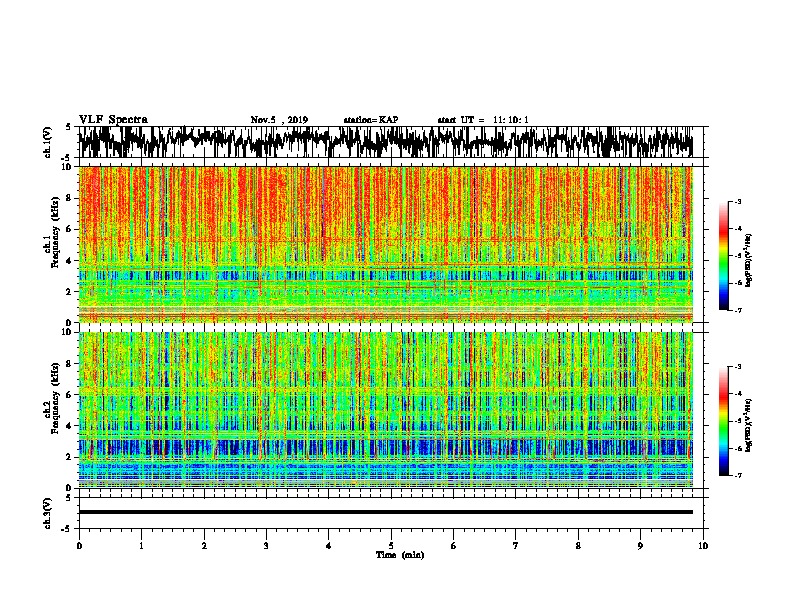Click the '-7' value on ch.2 color bar
Image resolution: width=792 pixels, height=612 pixels.
point(737,475)
